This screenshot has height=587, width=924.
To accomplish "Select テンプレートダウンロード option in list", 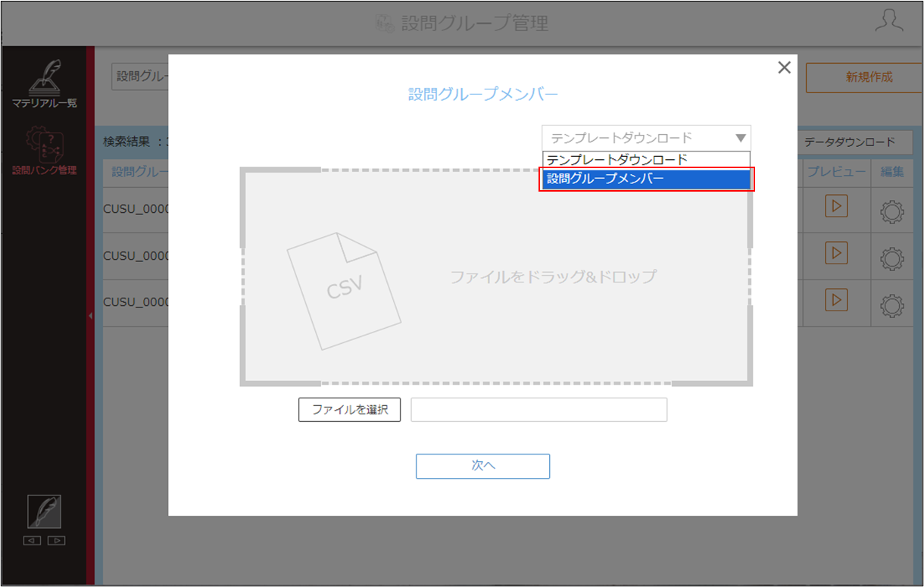I will 646,160.
